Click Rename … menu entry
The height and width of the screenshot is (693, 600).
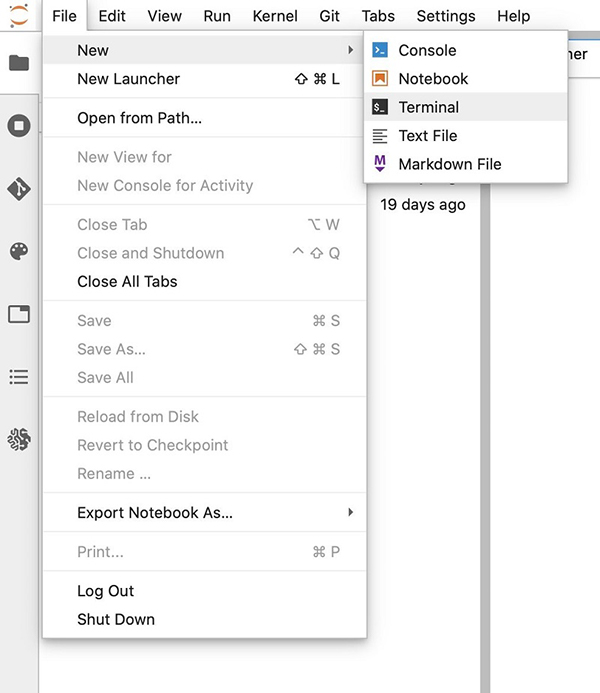(x=205, y=473)
